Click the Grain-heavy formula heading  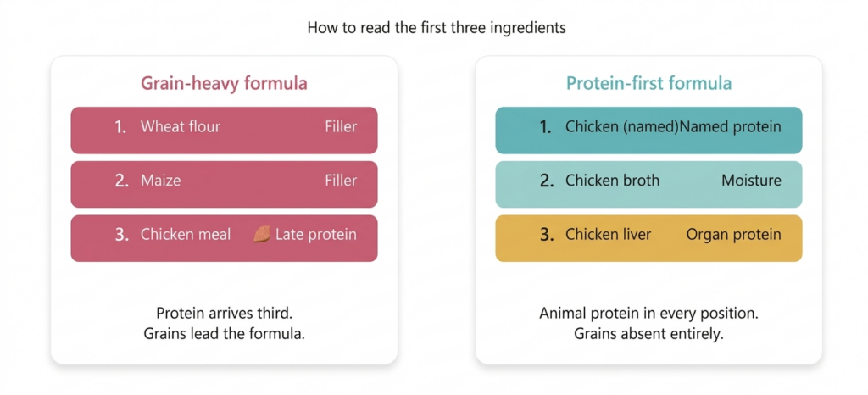(x=224, y=83)
